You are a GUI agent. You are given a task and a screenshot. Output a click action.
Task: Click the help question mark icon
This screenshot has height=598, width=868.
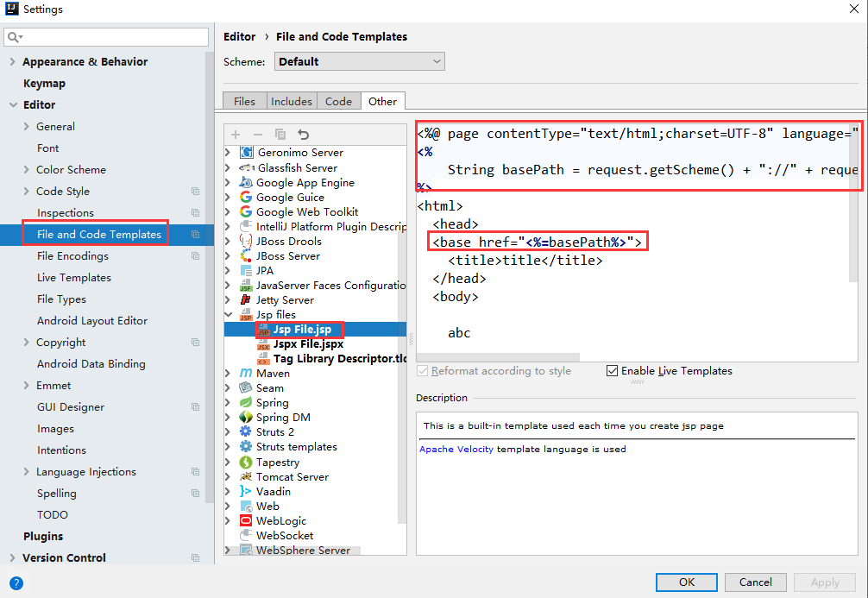(16, 582)
